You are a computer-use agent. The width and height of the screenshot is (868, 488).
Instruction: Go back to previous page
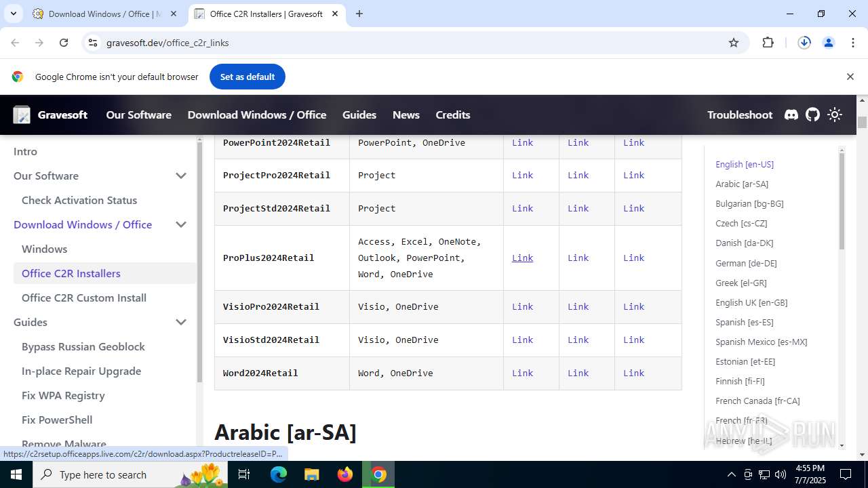click(15, 43)
